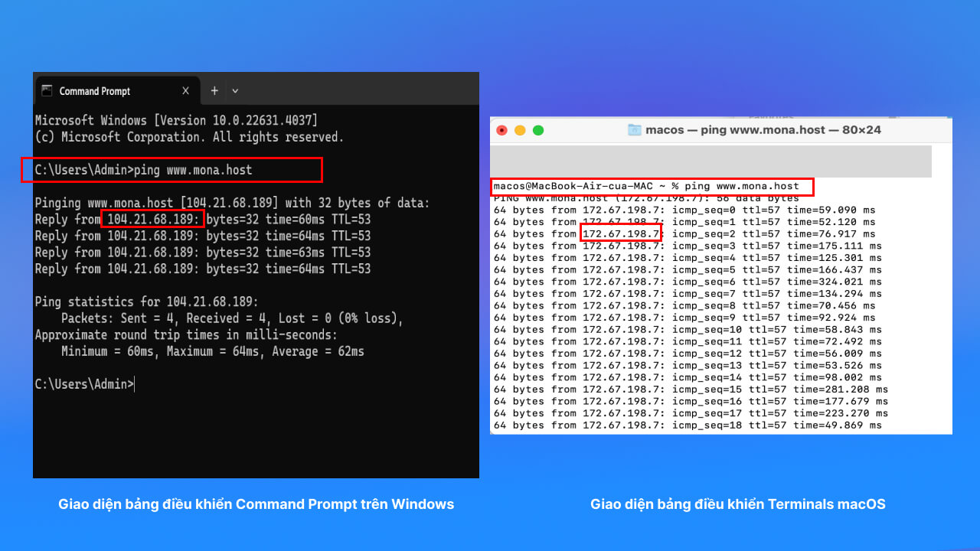Click the macOS line with time=72.492 ms
Screen dimensions: 980x551
[688, 341]
